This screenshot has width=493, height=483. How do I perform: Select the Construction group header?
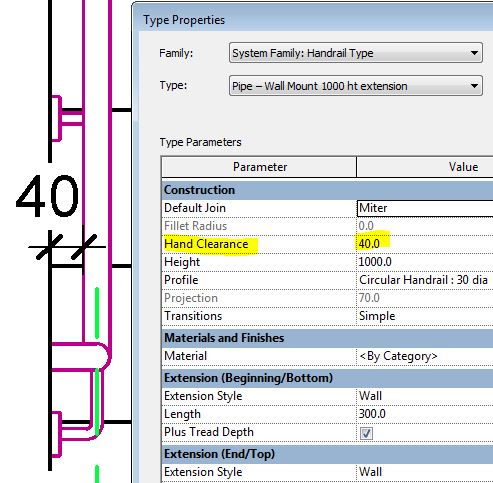tap(327, 190)
